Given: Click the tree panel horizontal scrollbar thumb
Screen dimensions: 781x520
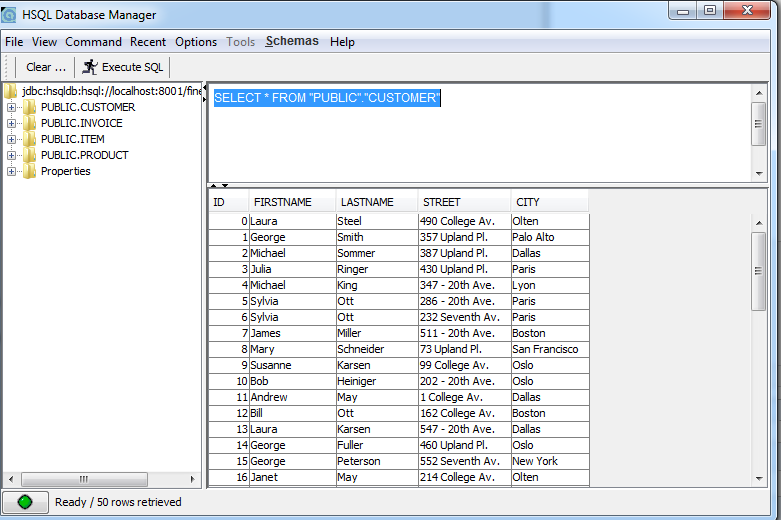Looking at the screenshot, I should point(84,480).
